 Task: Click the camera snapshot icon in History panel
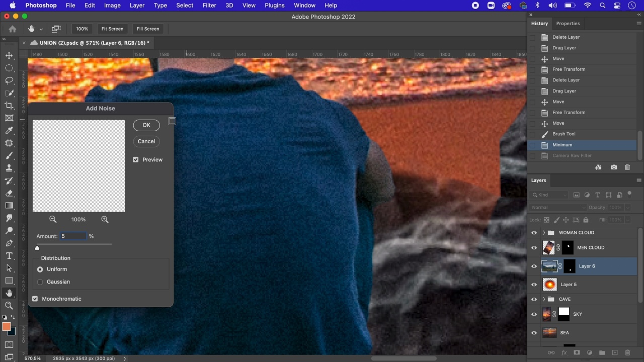click(x=614, y=167)
